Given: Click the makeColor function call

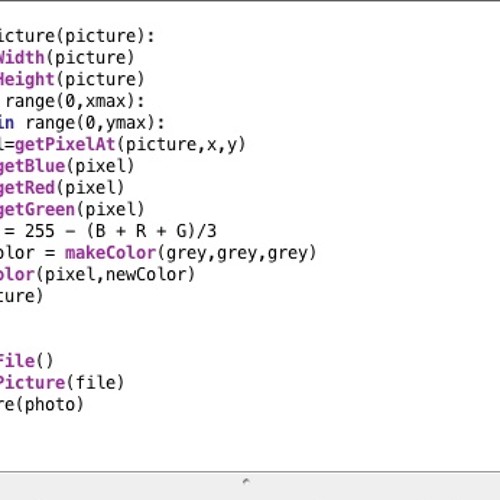Looking at the screenshot, I should [111, 253].
